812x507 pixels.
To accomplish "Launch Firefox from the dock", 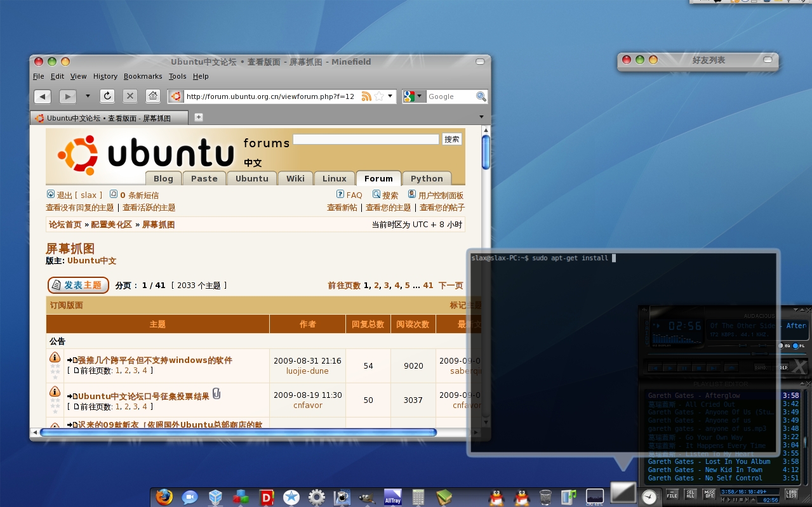I will (x=164, y=497).
